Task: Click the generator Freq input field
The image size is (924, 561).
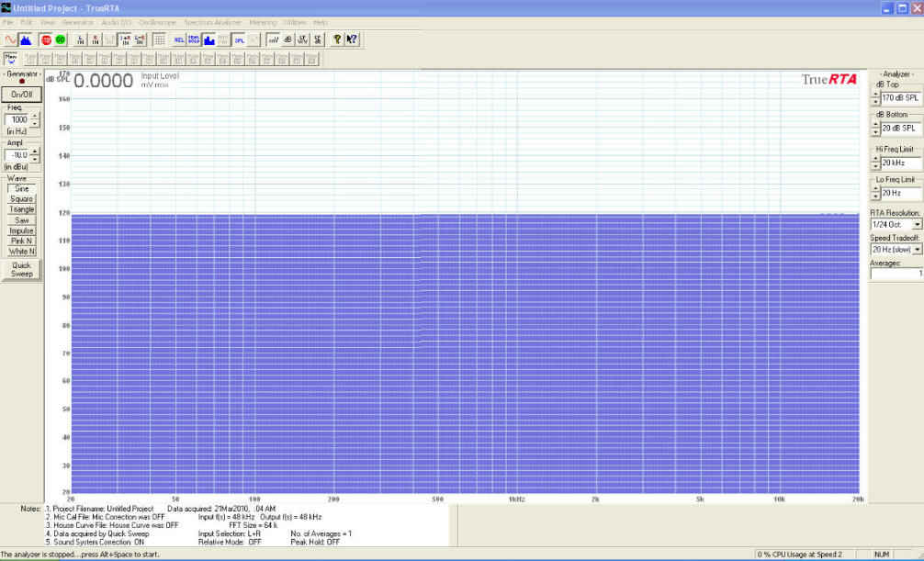Action: click(17, 119)
